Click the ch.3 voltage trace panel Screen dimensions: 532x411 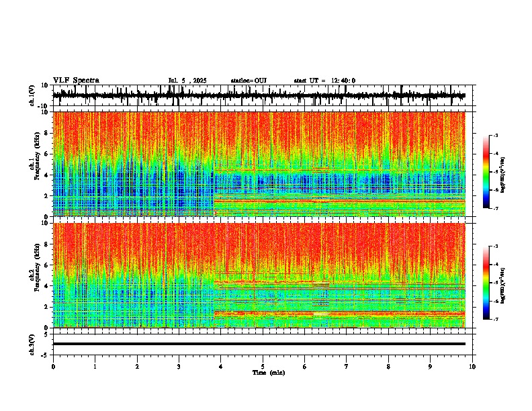[x=263, y=345]
